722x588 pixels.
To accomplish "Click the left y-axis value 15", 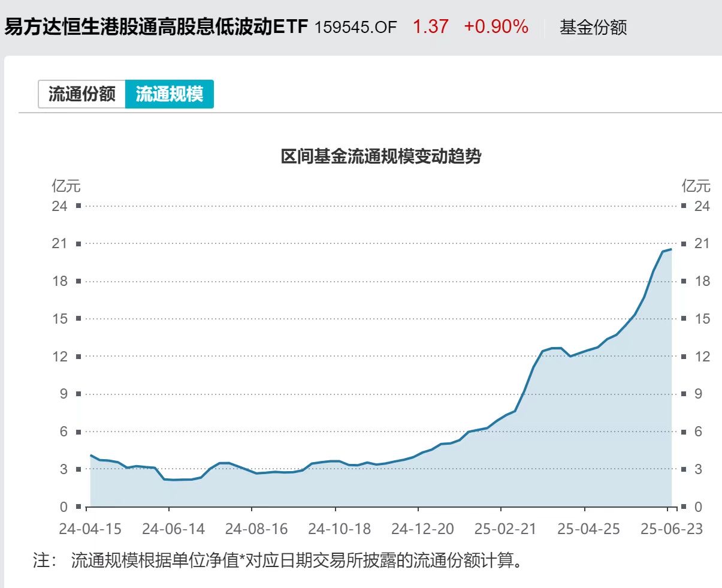I will click(x=60, y=319).
